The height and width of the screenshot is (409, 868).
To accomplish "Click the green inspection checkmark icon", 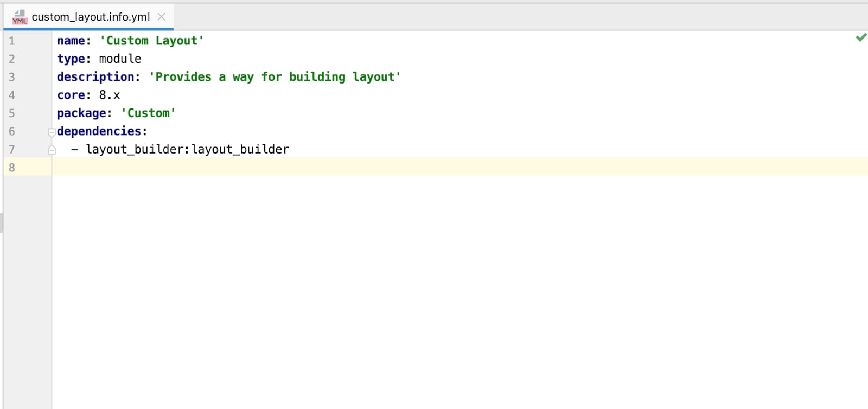I will point(861,37).
